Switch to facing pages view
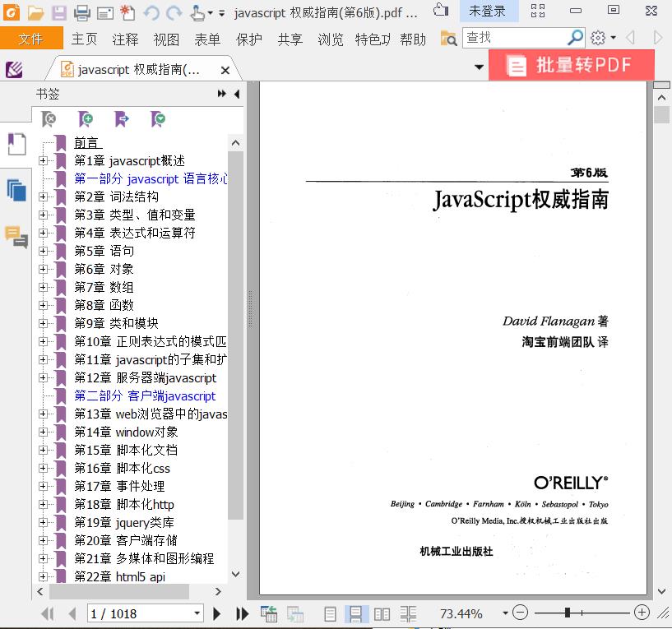Viewport: 672px width, 629px height. point(382,614)
